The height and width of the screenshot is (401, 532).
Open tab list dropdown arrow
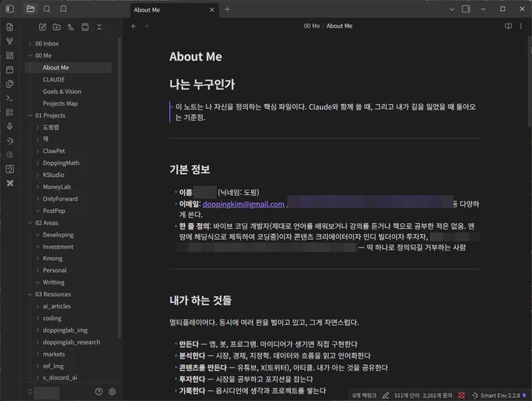click(x=451, y=9)
